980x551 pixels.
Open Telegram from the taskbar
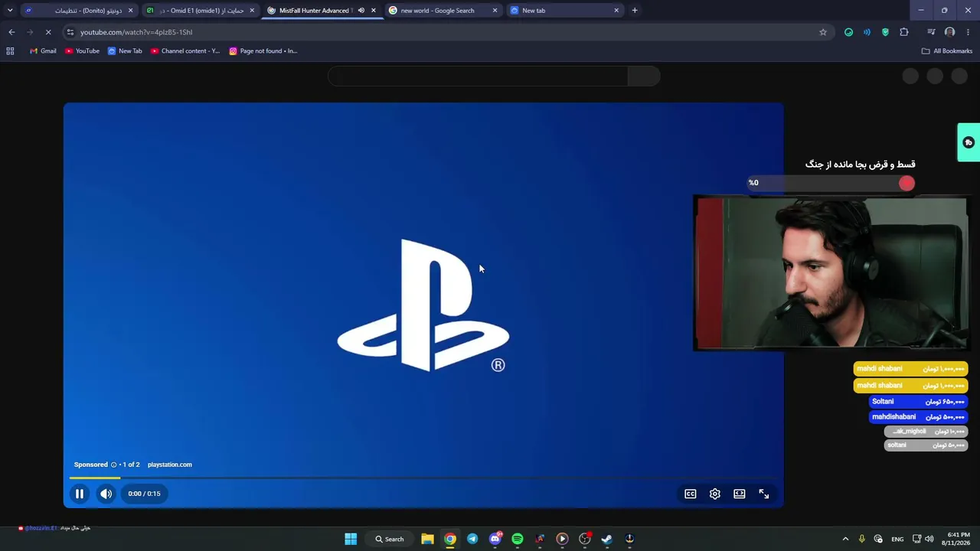472,539
